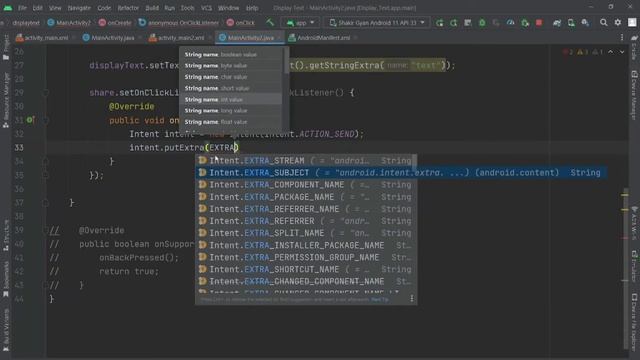Click anonymous OnClickListener breadcrumb
640x360 pixels.
(179, 23)
